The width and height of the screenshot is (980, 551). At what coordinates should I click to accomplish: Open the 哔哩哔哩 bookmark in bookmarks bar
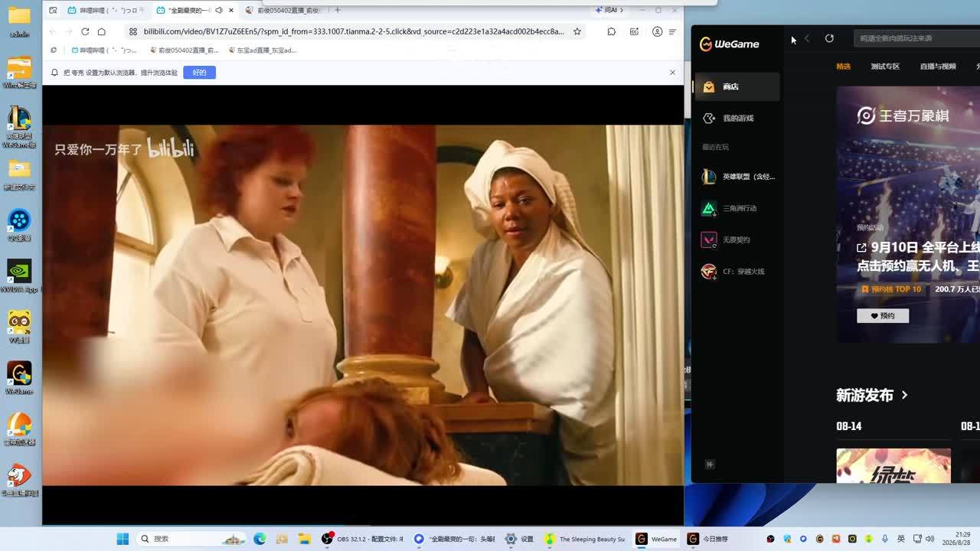pos(104,51)
